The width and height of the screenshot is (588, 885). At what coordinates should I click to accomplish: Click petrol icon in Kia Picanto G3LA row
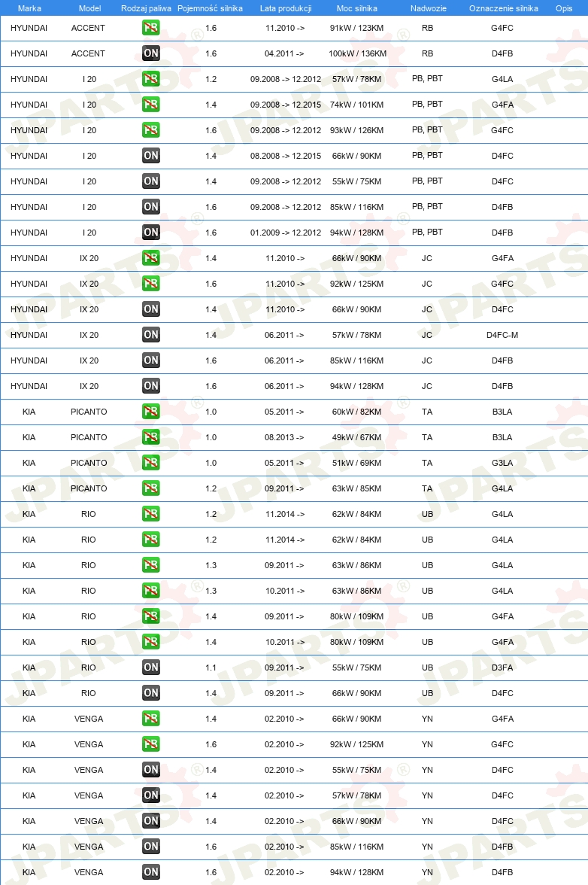tap(150, 463)
